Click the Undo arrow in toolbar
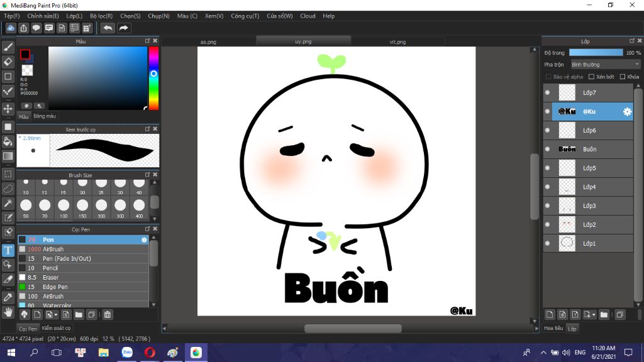 (108, 28)
